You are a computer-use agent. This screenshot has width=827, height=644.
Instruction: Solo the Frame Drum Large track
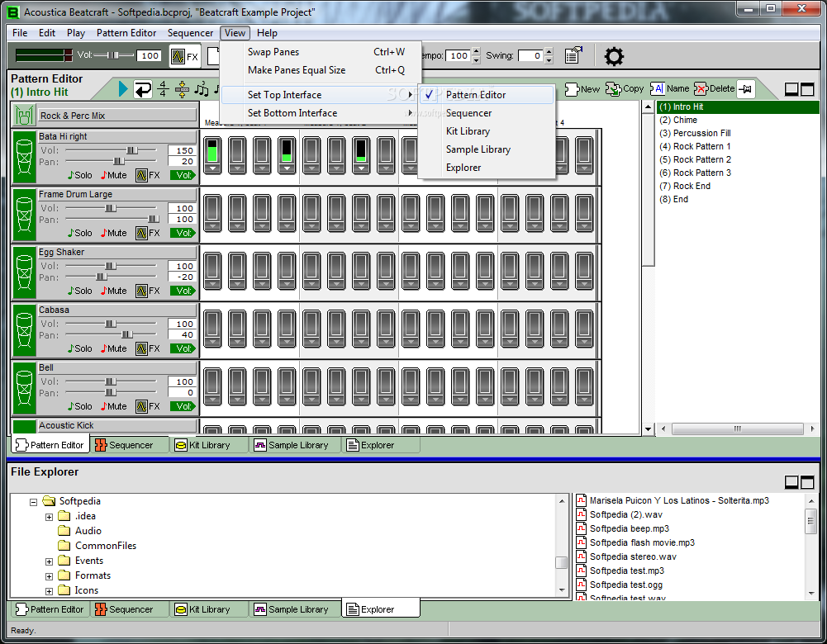[x=79, y=233]
